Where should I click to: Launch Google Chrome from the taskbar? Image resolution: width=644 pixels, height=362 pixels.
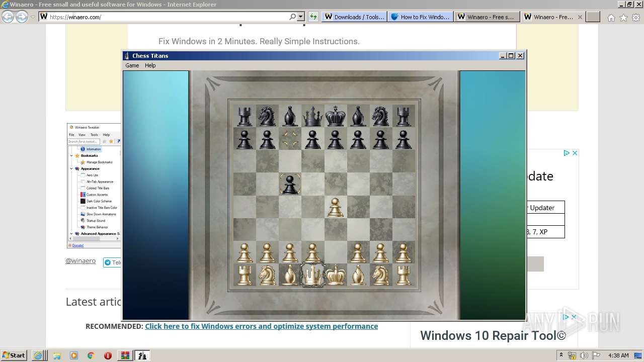[91, 355]
